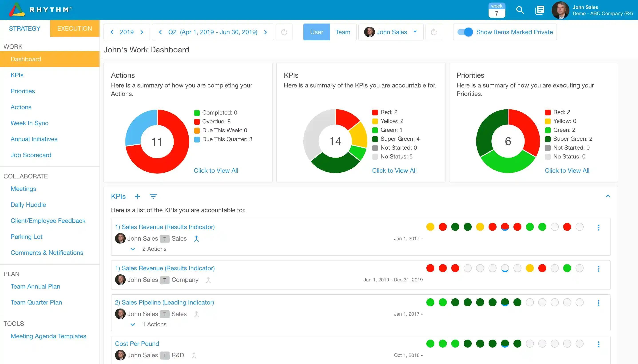Click to View All Actions

[x=216, y=170]
